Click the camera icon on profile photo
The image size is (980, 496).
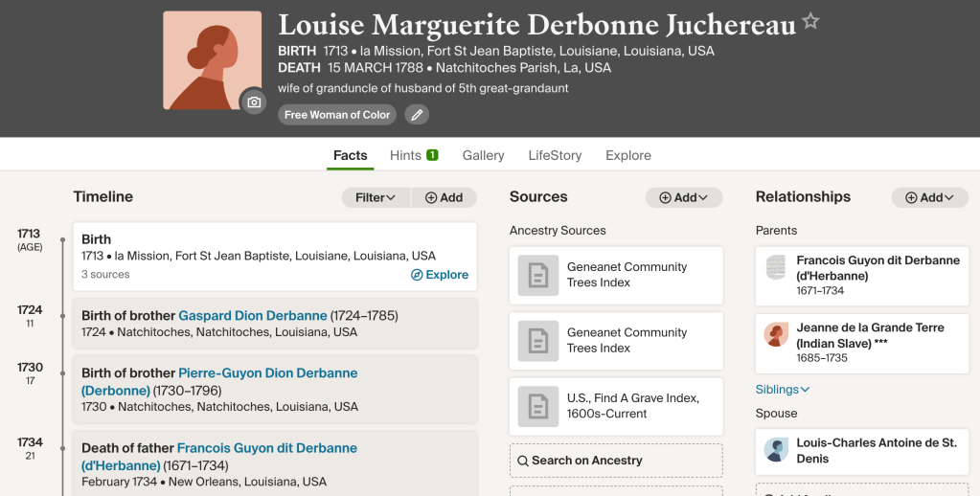click(254, 101)
